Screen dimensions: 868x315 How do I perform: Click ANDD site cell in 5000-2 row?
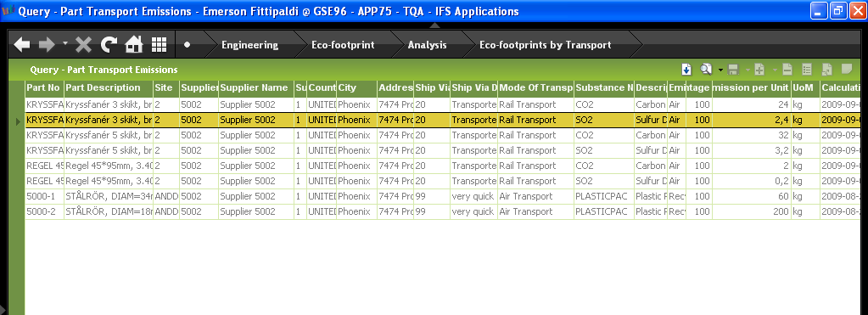click(166, 211)
